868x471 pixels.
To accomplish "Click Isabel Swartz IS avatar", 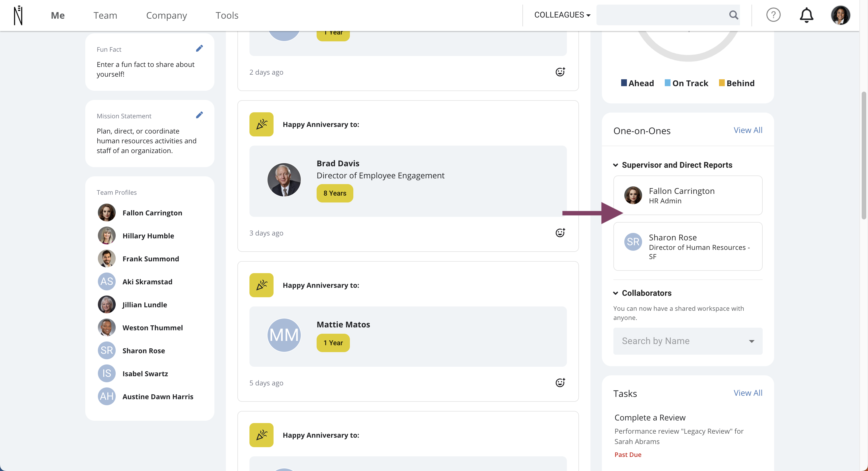I will (x=106, y=373).
